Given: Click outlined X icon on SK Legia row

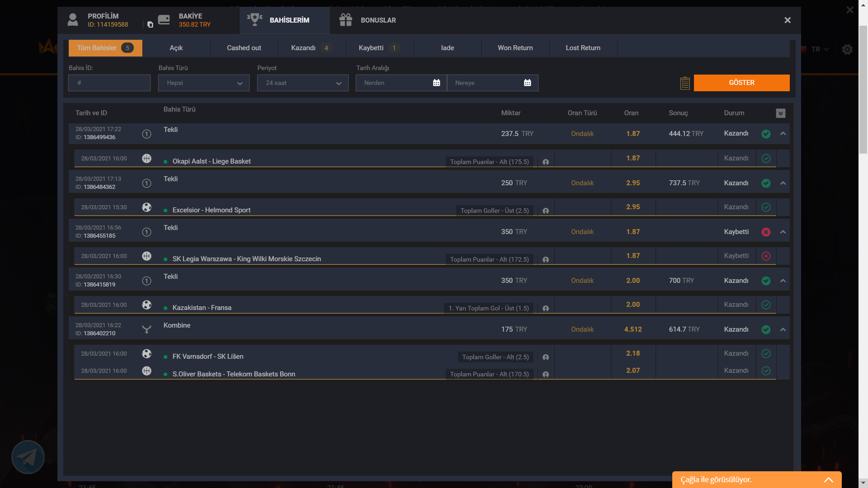Looking at the screenshot, I should 766,256.
